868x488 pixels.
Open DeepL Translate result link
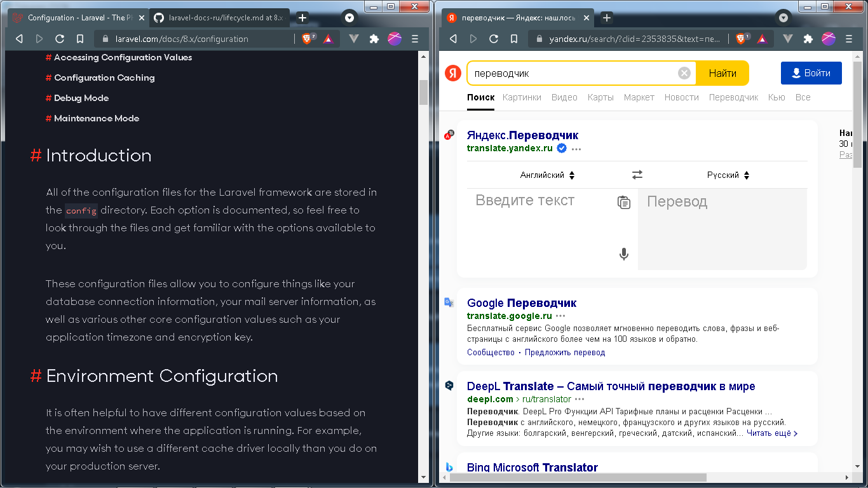[611, 386]
